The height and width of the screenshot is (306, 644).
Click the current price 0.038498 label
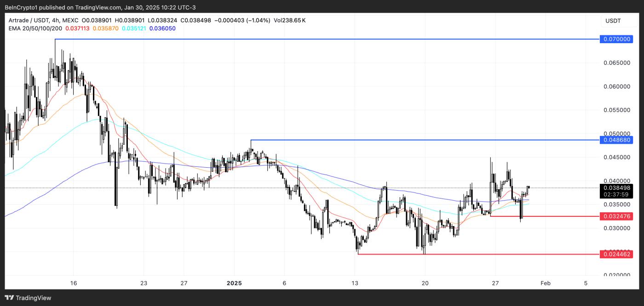click(x=616, y=187)
